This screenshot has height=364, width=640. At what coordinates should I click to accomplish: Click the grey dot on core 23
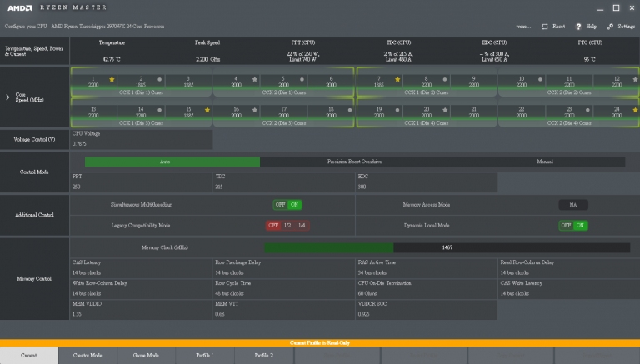pos(587,110)
